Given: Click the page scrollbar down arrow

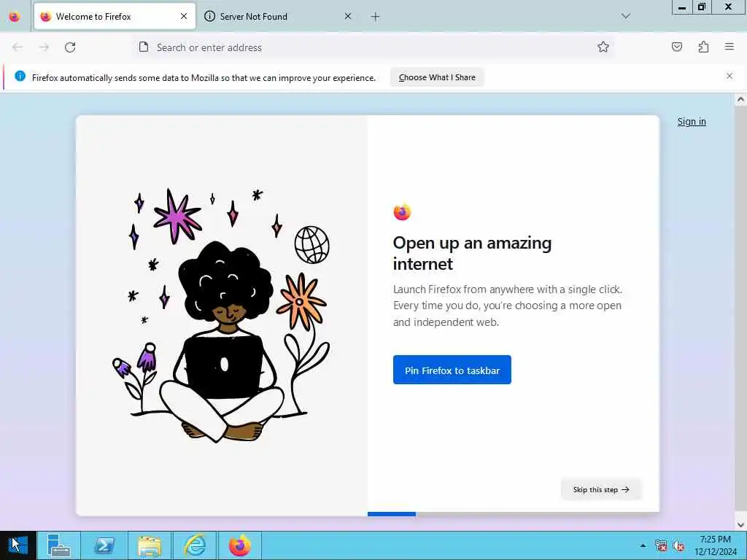Looking at the screenshot, I should point(740,525).
